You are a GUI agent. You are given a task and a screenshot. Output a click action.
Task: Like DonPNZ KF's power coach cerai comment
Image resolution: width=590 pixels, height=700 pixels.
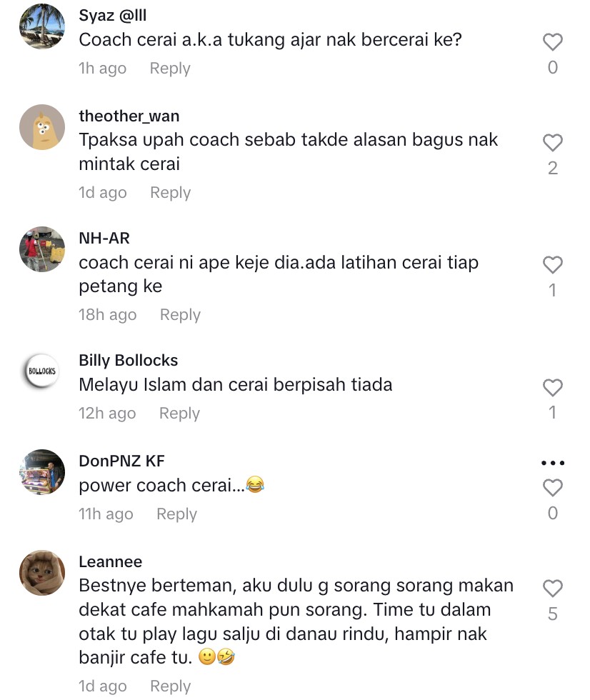pos(553,488)
